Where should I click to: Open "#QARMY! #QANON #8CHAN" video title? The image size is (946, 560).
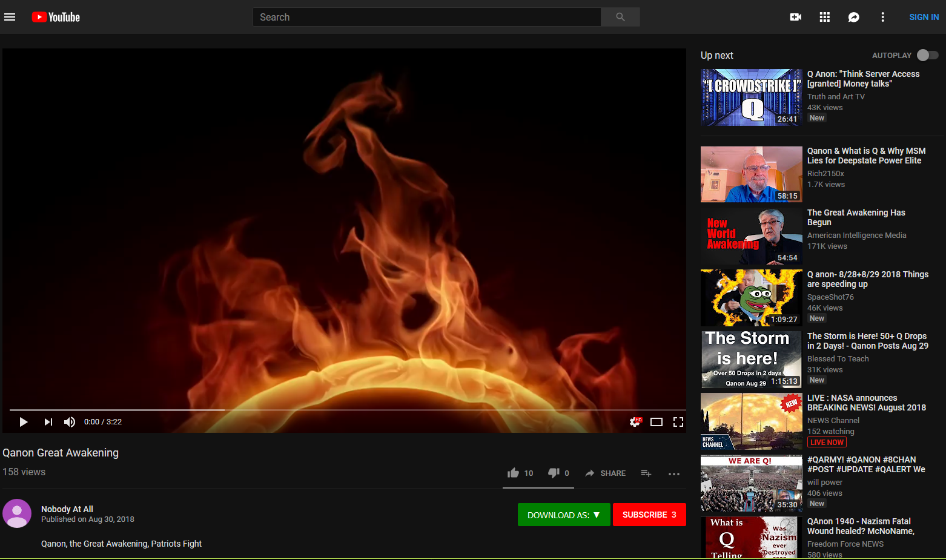pyautogui.click(x=866, y=464)
